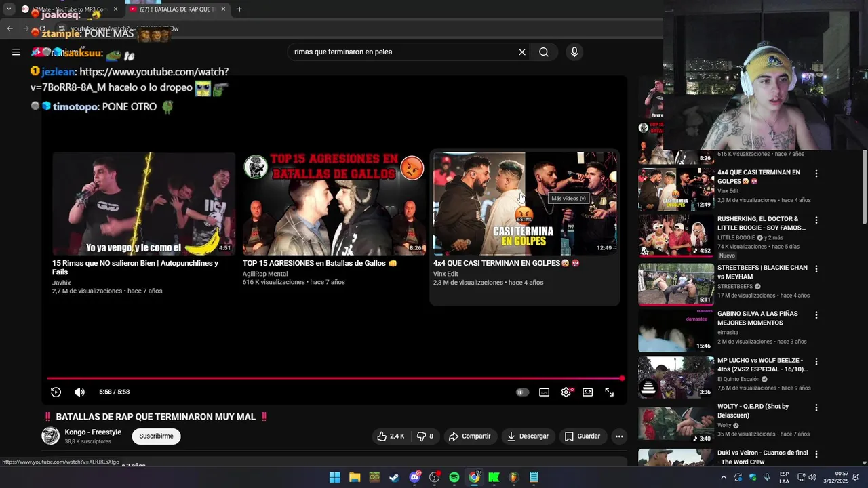868x488 pixels.
Task: Start voice search with microphone
Action: click(574, 52)
